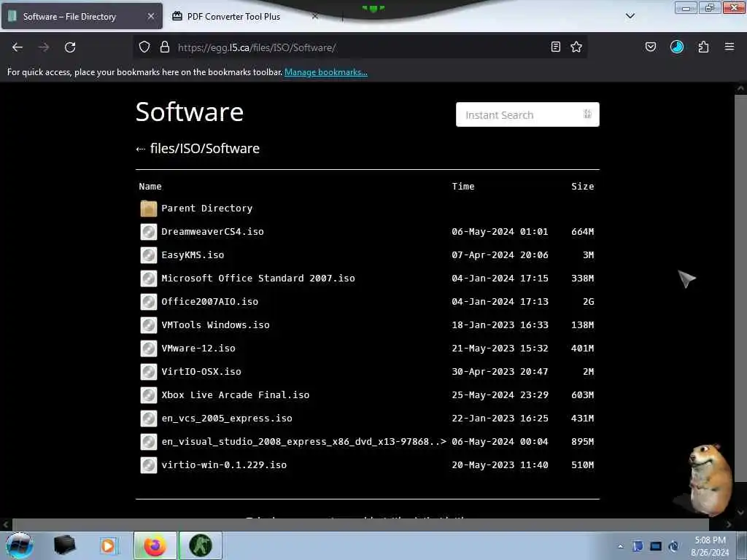Download EasyKMS.iso
This screenshot has width=747, height=560.
pyautogui.click(x=193, y=255)
